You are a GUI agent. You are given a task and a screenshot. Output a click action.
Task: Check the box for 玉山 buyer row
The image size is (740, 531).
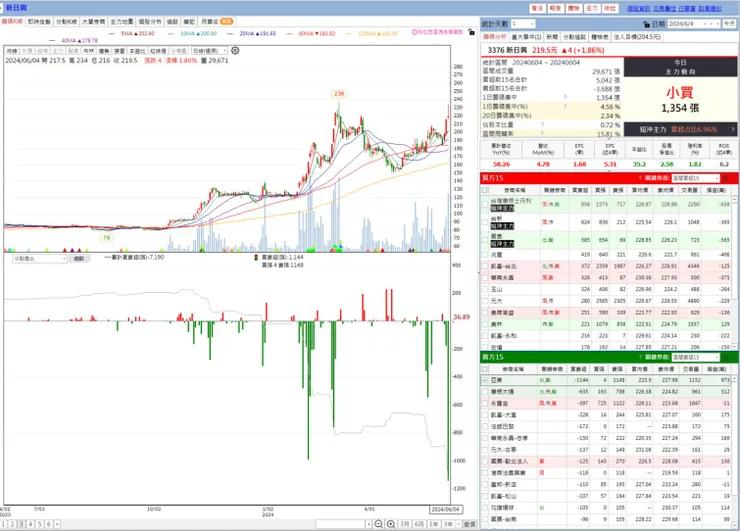pos(485,289)
